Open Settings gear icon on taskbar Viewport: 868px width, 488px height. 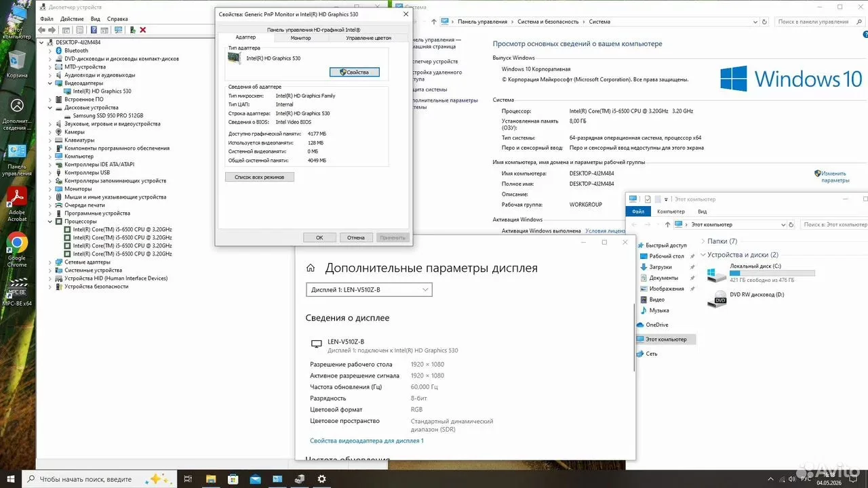point(322,479)
